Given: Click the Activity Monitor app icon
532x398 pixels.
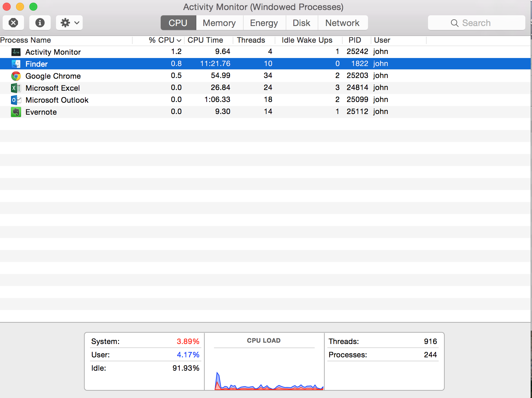Looking at the screenshot, I should coord(16,52).
